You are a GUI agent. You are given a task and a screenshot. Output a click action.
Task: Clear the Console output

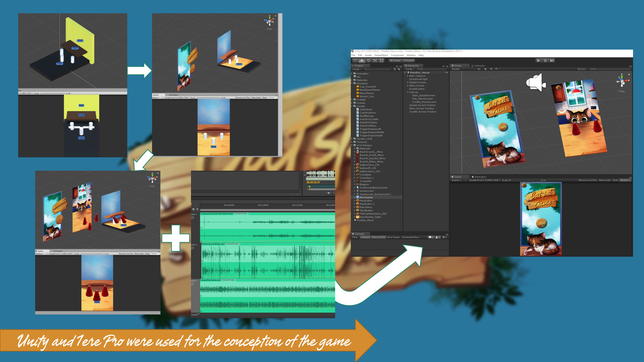tap(355, 237)
